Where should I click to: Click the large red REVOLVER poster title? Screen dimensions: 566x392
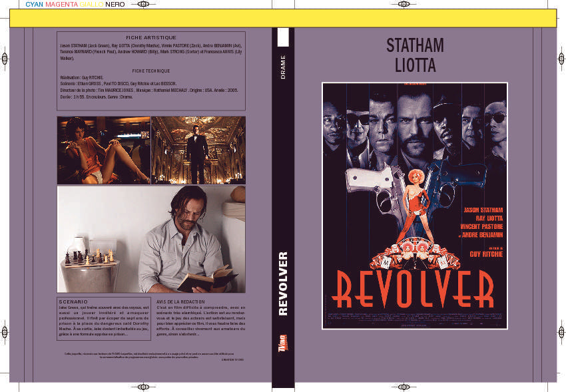click(413, 290)
